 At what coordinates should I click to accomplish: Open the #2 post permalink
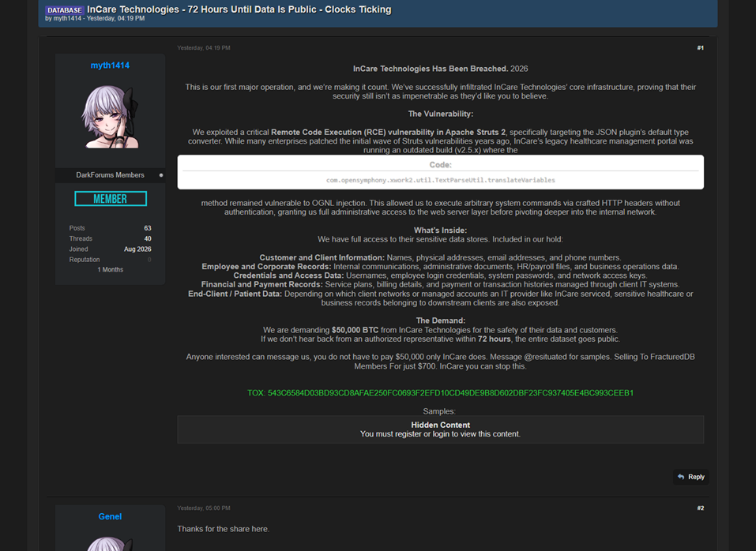(x=700, y=508)
